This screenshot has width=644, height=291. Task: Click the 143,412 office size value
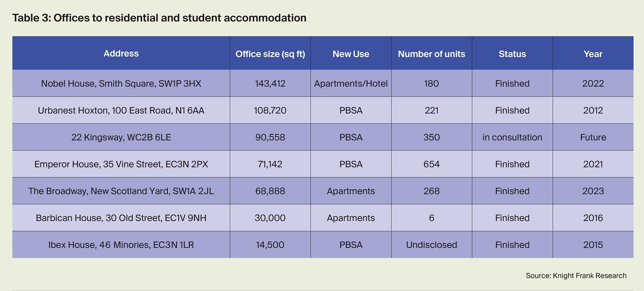point(270,84)
